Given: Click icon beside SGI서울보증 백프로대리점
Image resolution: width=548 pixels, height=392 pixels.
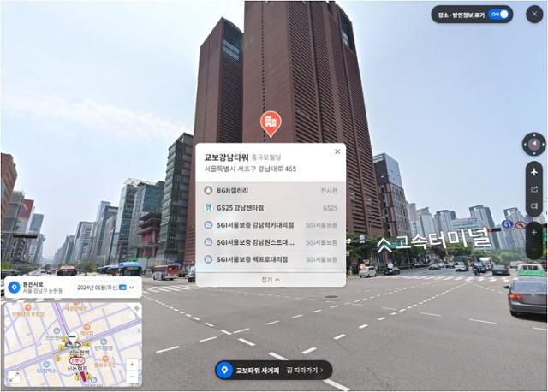Looking at the screenshot, I should pos(208,259).
